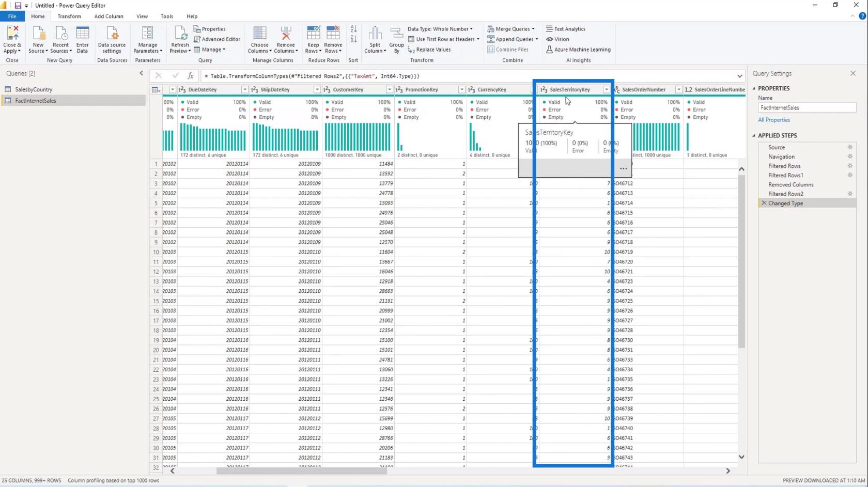This screenshot has width=868, height=487.
Task: Click the vertical scrollbar down arrow
Action: click(741, 457)
